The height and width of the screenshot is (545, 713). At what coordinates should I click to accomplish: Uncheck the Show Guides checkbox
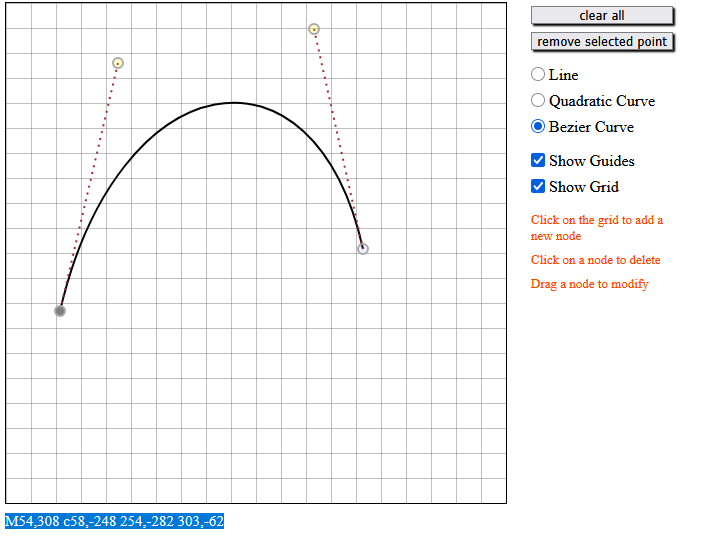click(538, 161)
